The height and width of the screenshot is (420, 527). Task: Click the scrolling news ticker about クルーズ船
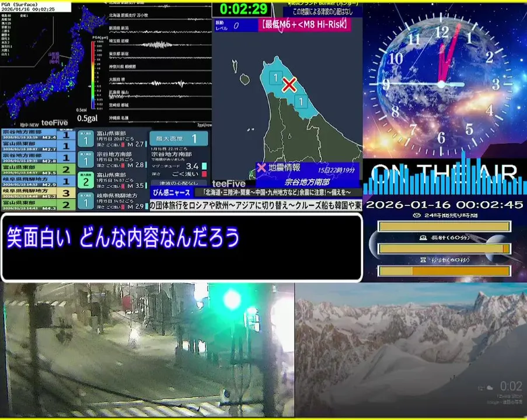coord(256,205)
